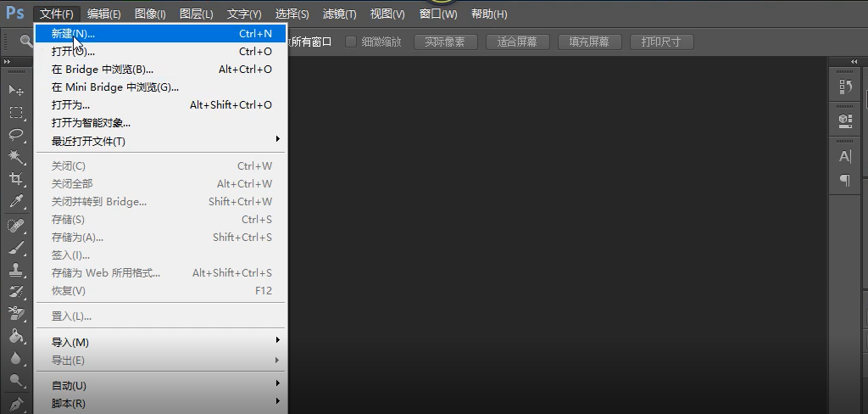Select the Move tool
The width and height of the screenshot is (868, 414).
(x=16, y=90)
